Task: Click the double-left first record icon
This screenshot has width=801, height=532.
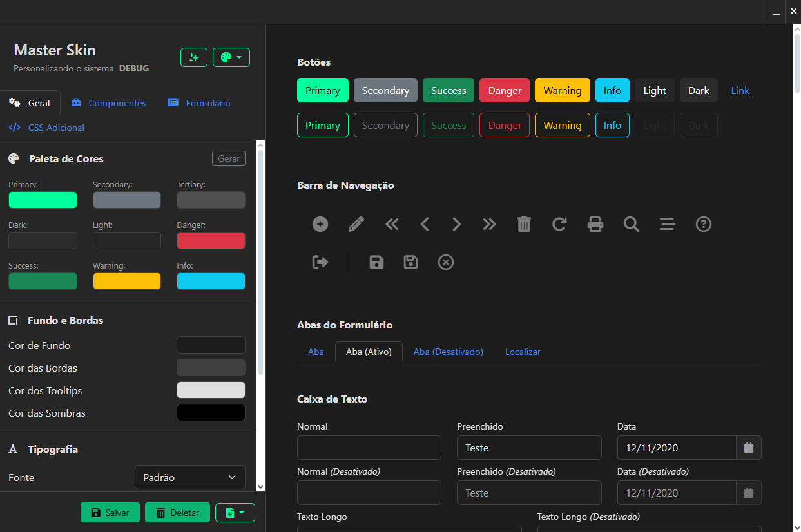Action: pyautogui.click(x=392, y=224)
